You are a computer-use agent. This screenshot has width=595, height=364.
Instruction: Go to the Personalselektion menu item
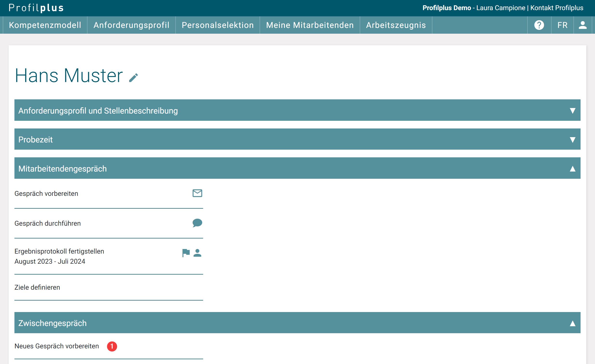[x=218, y=25]
